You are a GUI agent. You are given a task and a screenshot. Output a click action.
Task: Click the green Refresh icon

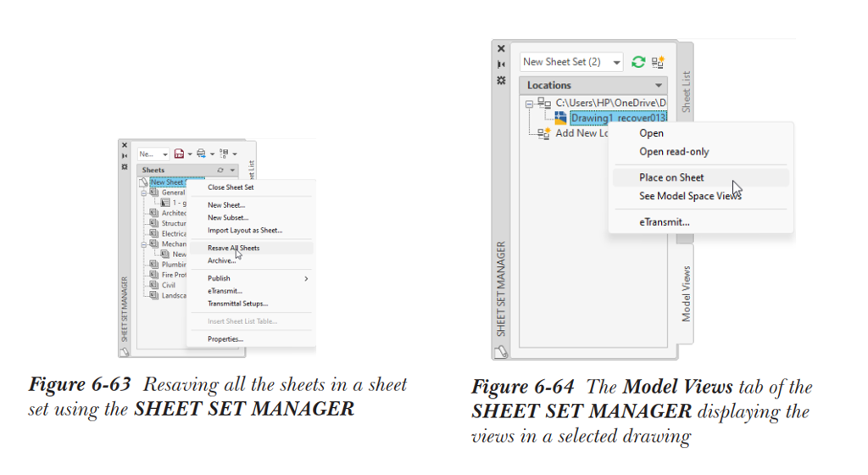click(x=638, y=62)
